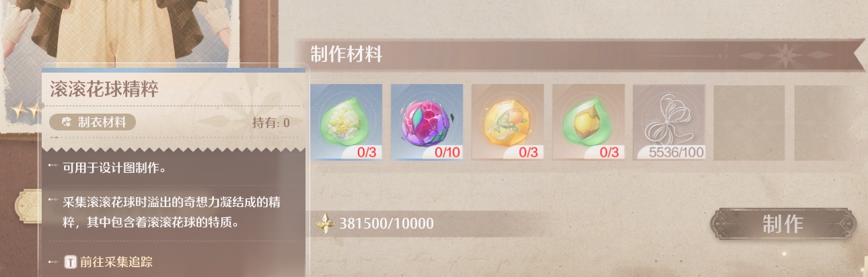Click the 381500/10000 currency cost text
The width and height of the screenshot is (868, 277).
387,223
